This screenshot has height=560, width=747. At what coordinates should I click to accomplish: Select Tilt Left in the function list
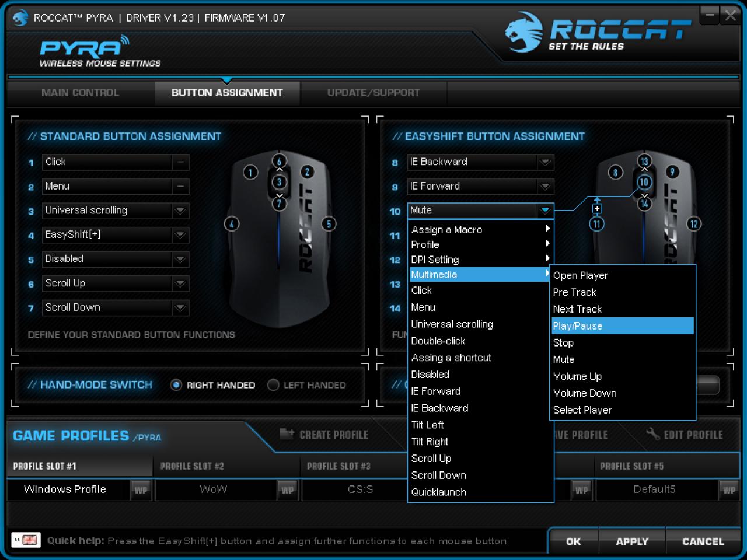[x=480, y=425]
